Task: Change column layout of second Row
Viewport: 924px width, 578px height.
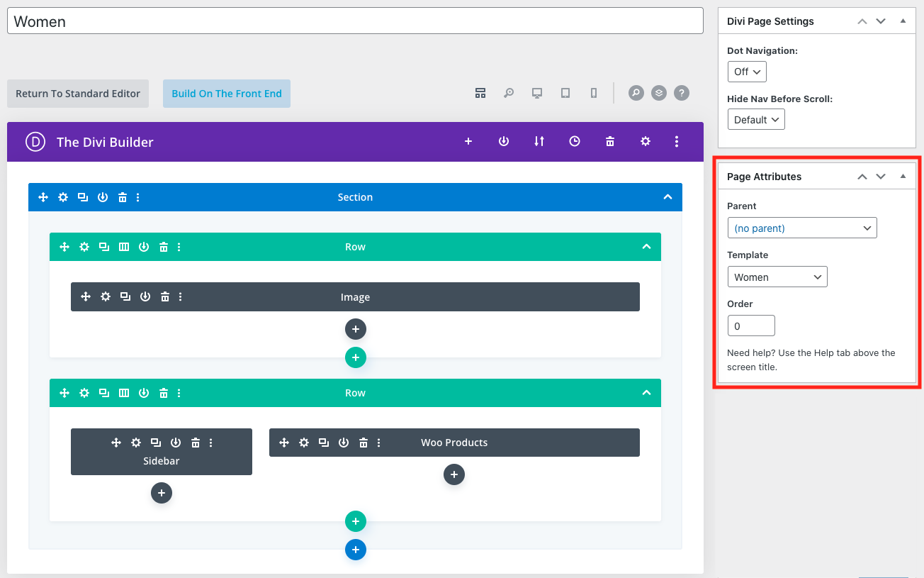Action: (124, 393)
